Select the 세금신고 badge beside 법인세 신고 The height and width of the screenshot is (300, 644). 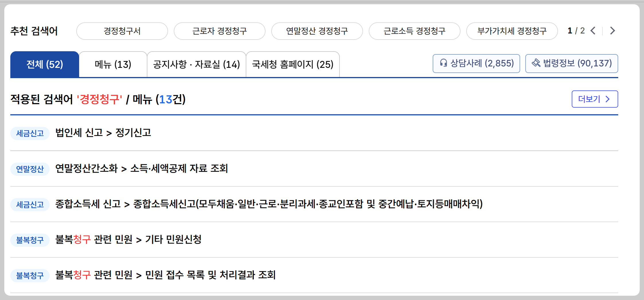[30, 133]
